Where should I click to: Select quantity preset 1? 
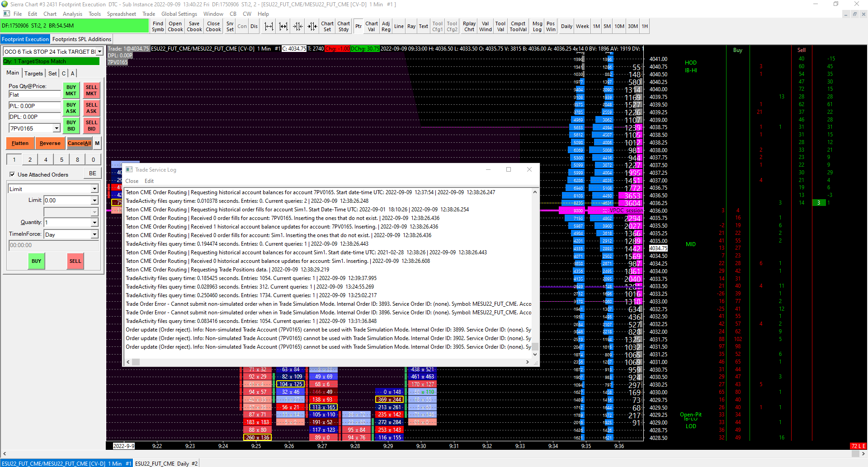[x=14, y=159]
